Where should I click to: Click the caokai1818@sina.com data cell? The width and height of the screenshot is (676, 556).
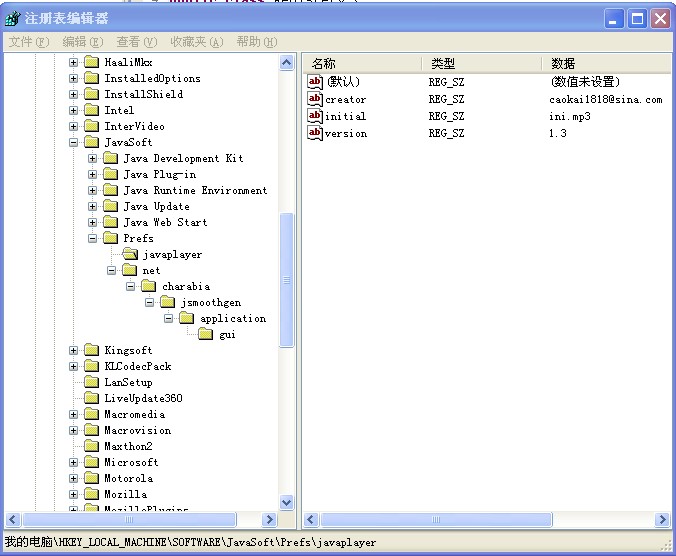tap(605, 99)
